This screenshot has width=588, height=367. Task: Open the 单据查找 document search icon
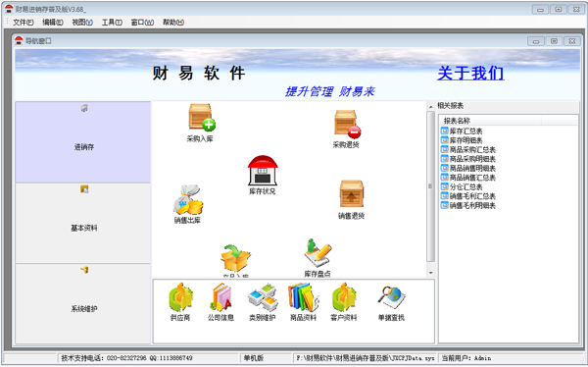tap(391, 298)
